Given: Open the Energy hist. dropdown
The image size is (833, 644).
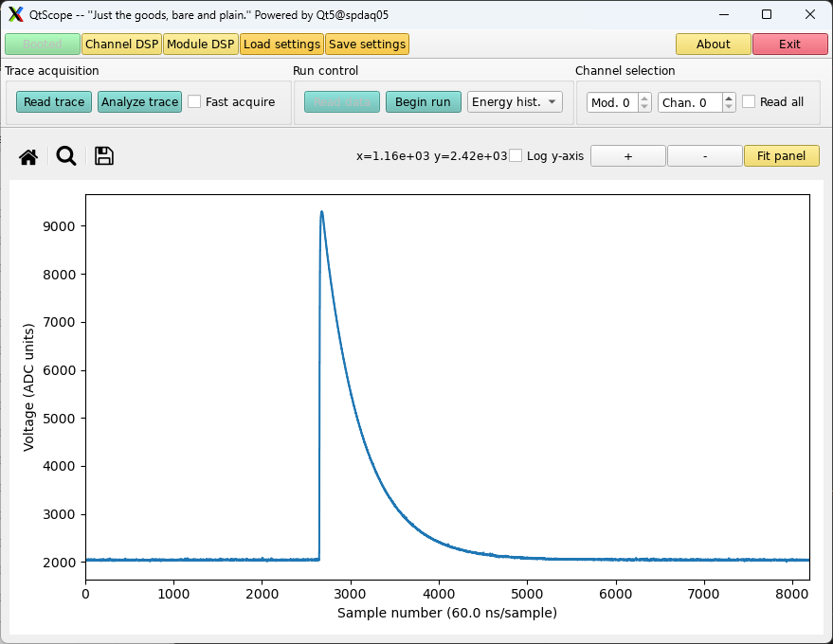Looking at the screenshot, I should click(515, 102).
